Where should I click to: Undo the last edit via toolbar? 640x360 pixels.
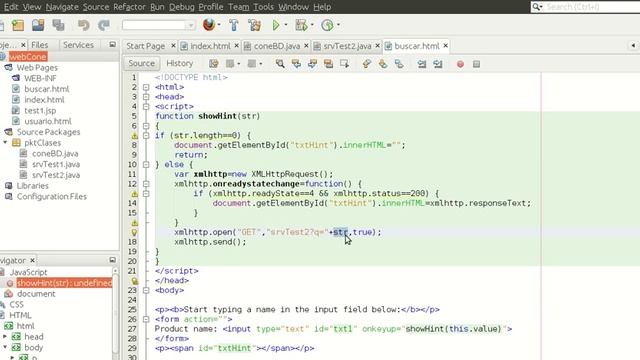pyautogui.click(x=84, y=25)
